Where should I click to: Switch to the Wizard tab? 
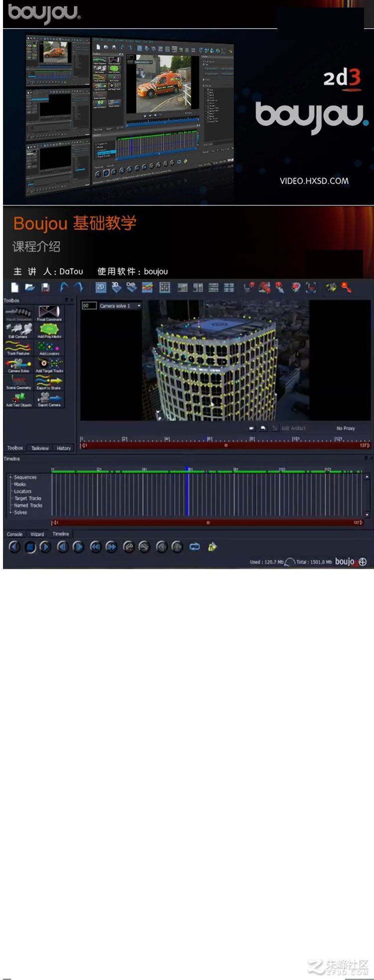[x=37, y=534]
